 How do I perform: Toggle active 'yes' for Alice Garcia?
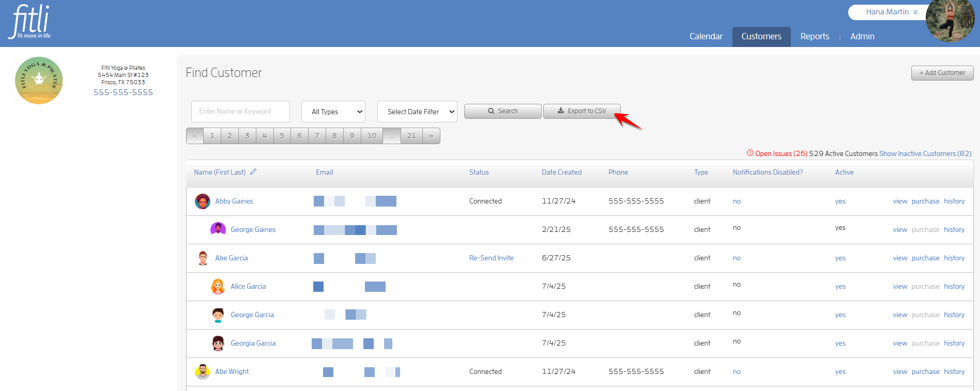pyautogui.click(x=840, y=287)
